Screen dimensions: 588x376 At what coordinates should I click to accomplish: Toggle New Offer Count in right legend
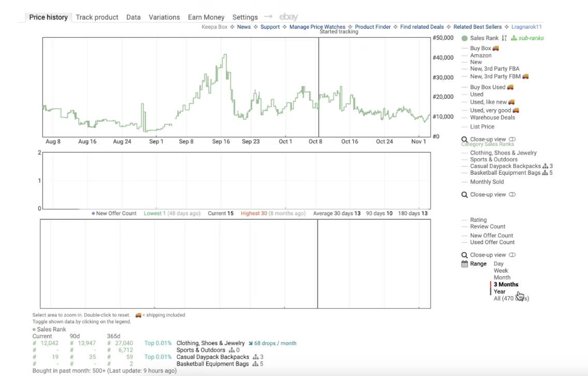(x=491, y=236)
